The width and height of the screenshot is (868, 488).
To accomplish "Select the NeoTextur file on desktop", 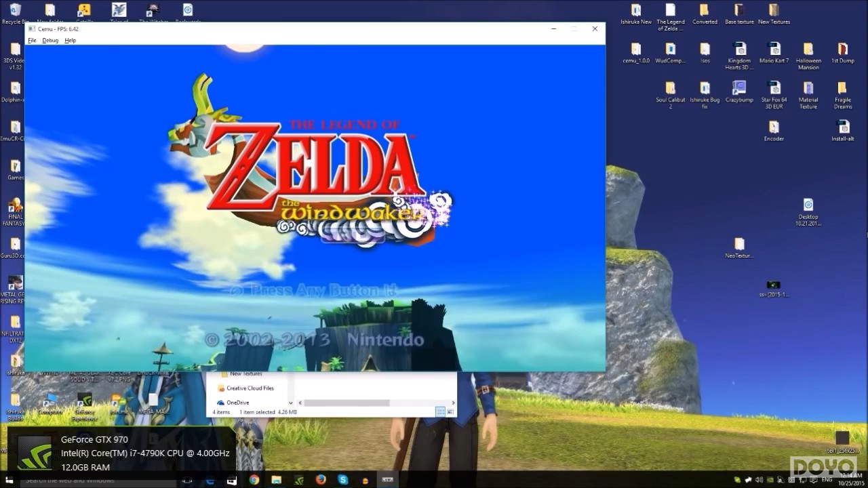I will coord(739,248).
